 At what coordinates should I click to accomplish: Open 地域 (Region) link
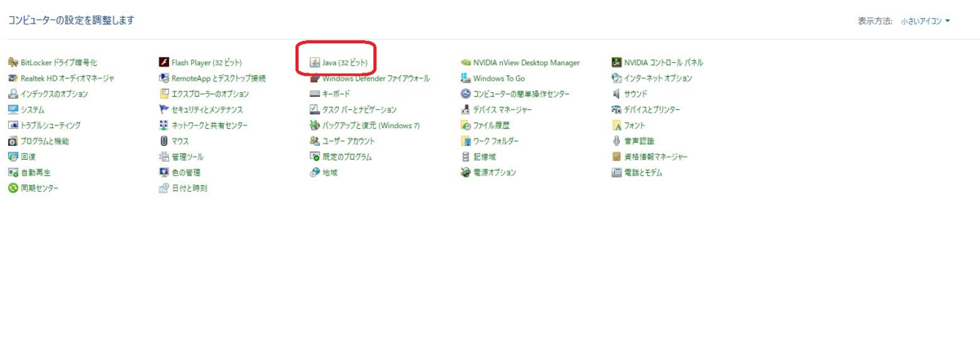[323, 173]
